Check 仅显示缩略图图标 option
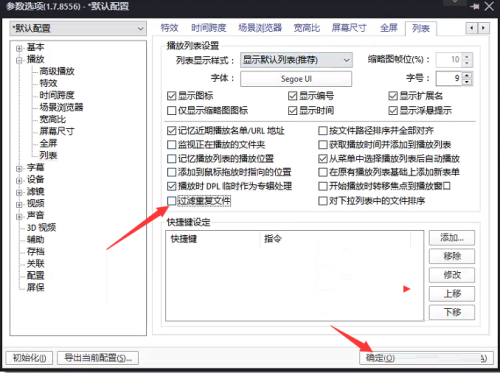The image size is (500, 373). click(171, 110)
